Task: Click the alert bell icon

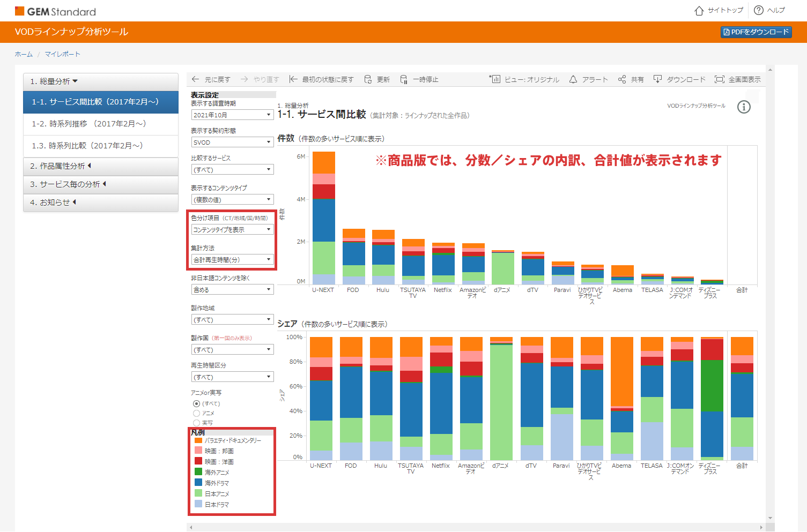Action: (573, 79)
